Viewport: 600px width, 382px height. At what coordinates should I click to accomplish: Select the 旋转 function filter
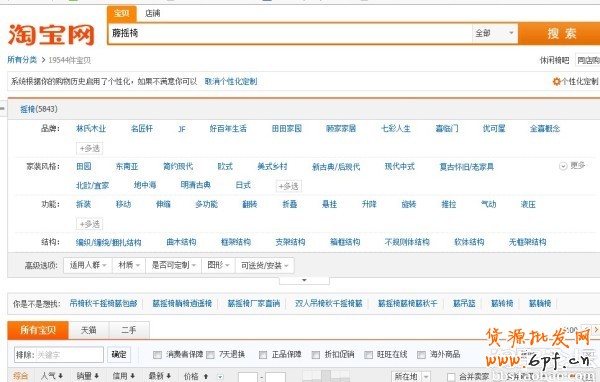tap(409, 204)
